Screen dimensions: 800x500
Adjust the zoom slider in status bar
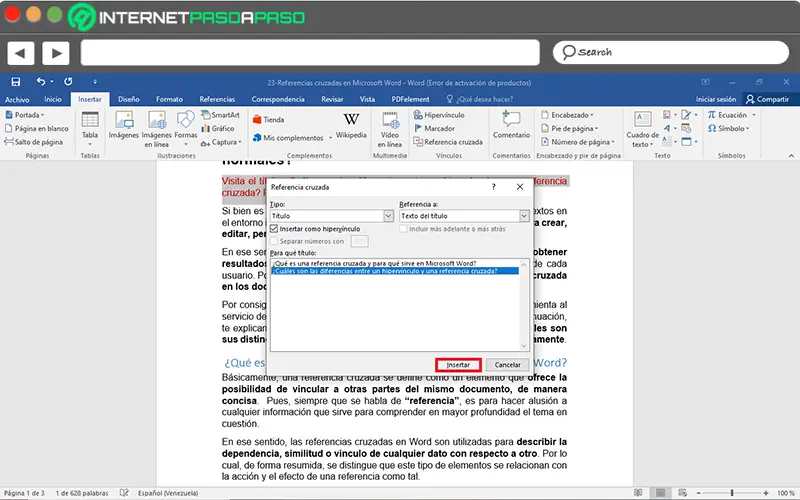point(732,493)
